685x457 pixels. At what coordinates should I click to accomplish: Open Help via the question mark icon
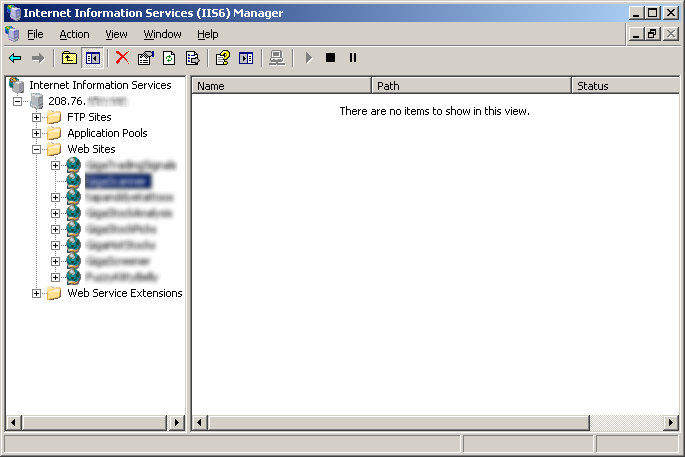click(223, 58)
